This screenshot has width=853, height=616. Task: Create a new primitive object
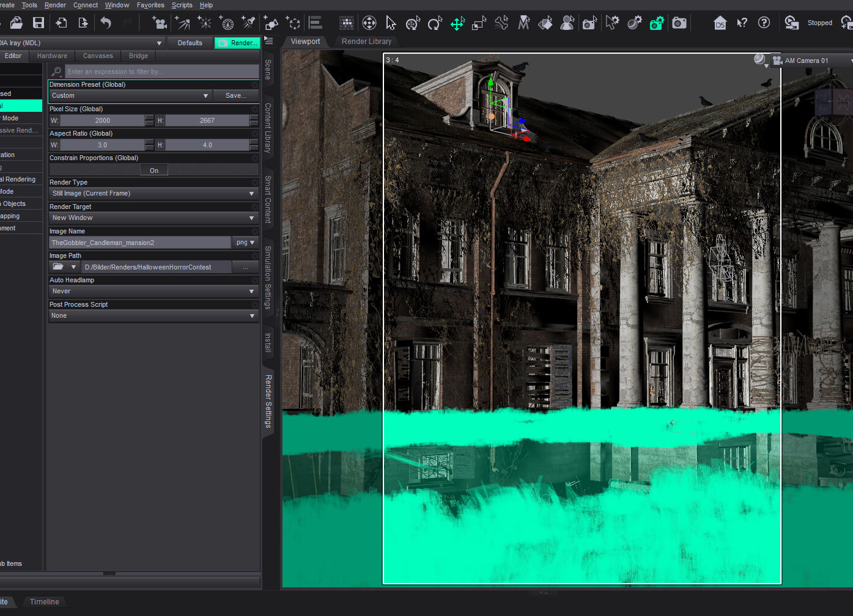pyautogui.click(x=271, y=23)
